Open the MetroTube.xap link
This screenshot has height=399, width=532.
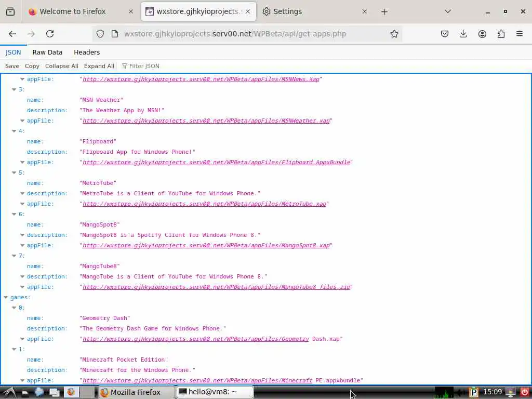(204, 204)
